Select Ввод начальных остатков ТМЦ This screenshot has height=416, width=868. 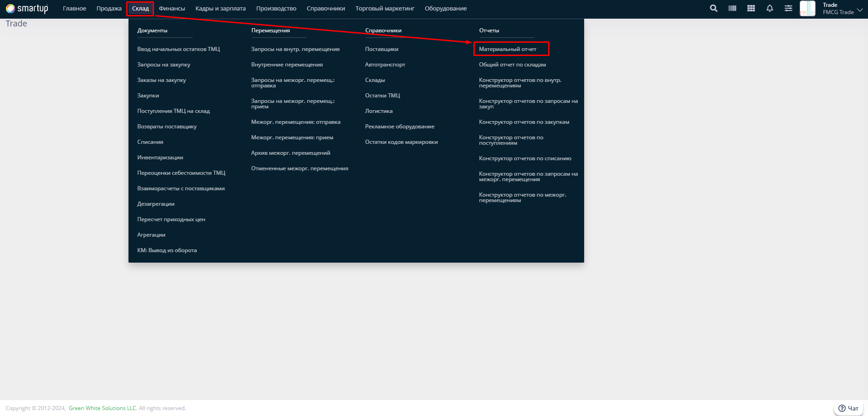pos(179,49)
